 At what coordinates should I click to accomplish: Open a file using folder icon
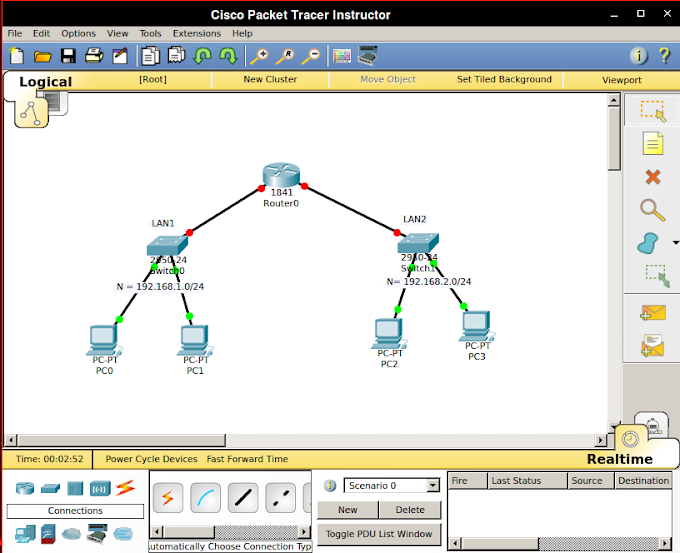click(42, 56)
